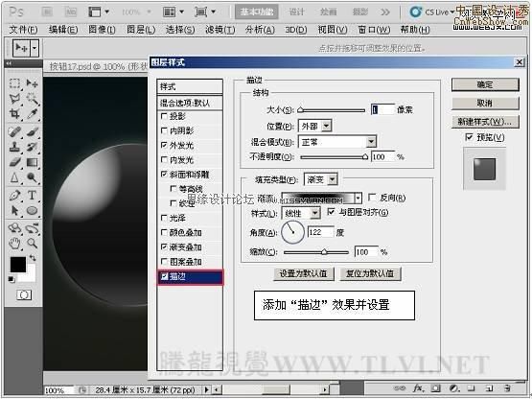Select the Rectangular Marquee tool

pos(14,83)
